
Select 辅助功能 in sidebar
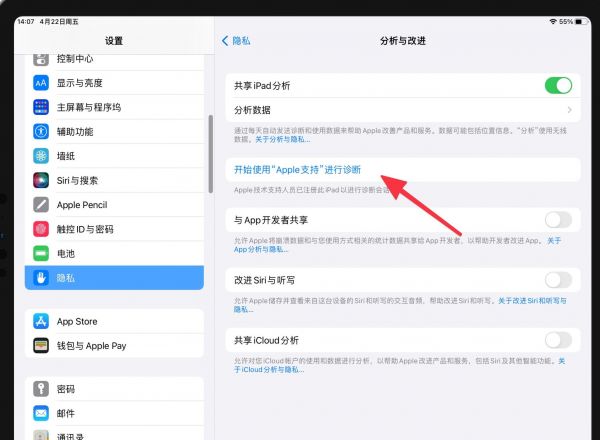pos(114,132)
